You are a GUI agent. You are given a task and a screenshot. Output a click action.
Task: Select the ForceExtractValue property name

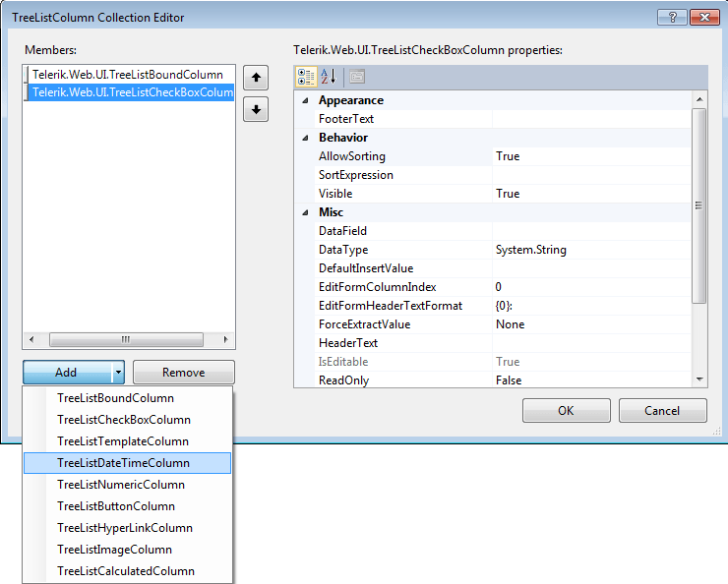(364, 324)
